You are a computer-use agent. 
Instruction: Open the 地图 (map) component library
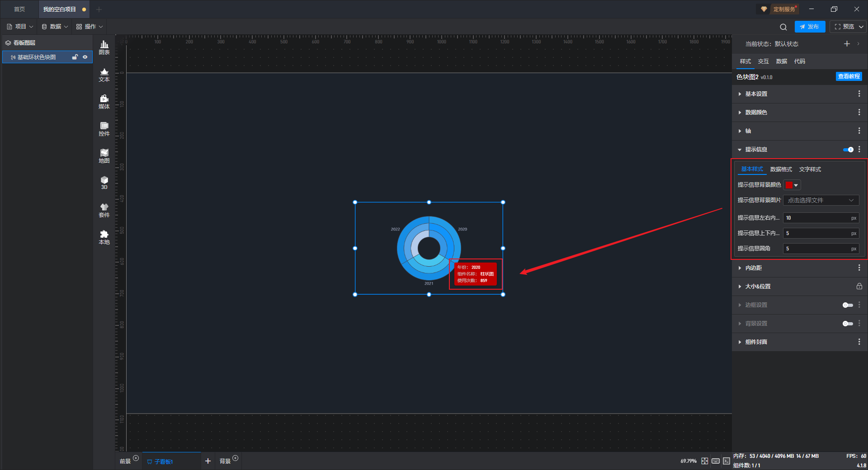point(104,156)
